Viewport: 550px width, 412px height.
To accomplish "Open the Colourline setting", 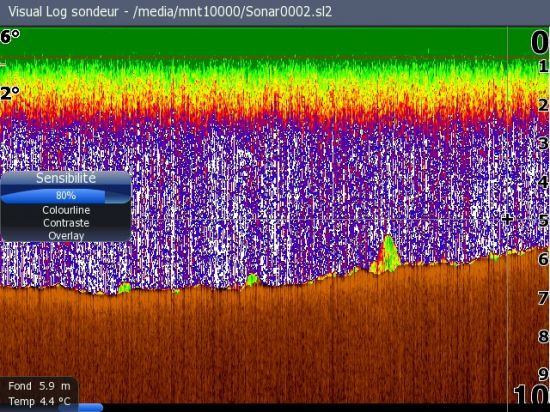I will click(66, 210).
